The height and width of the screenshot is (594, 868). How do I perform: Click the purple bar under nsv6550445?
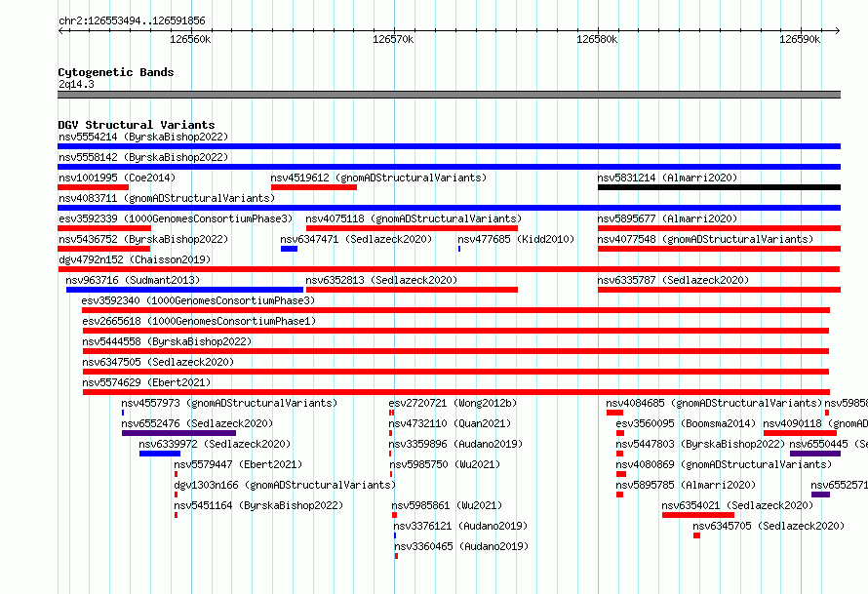tap(815, 454)
